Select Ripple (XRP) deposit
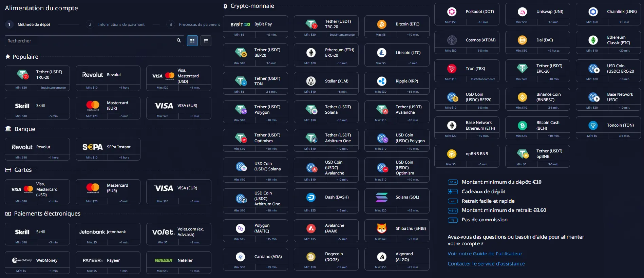Screen dimensions: 644x278 397,84
